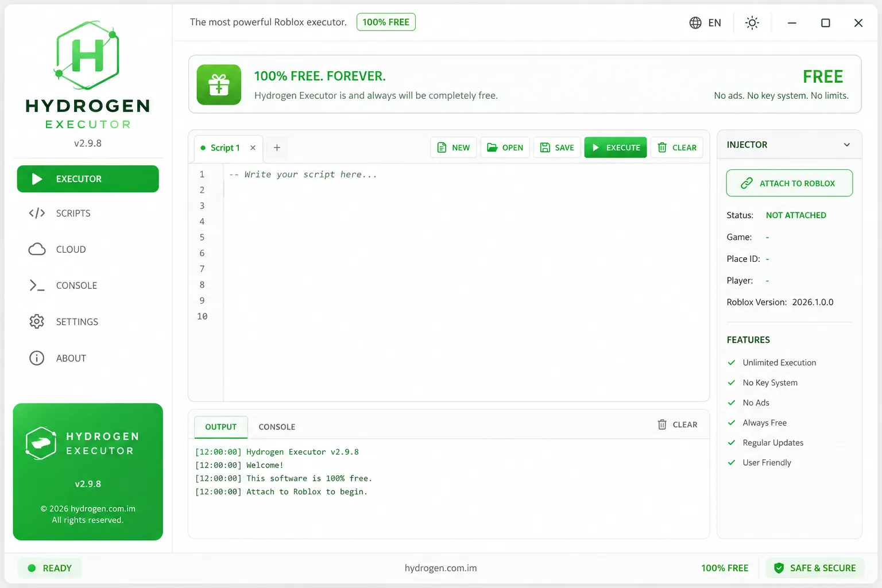Click the Hydrogen hexagon logo
Screen dimensions: 882x588
(87, 55)
